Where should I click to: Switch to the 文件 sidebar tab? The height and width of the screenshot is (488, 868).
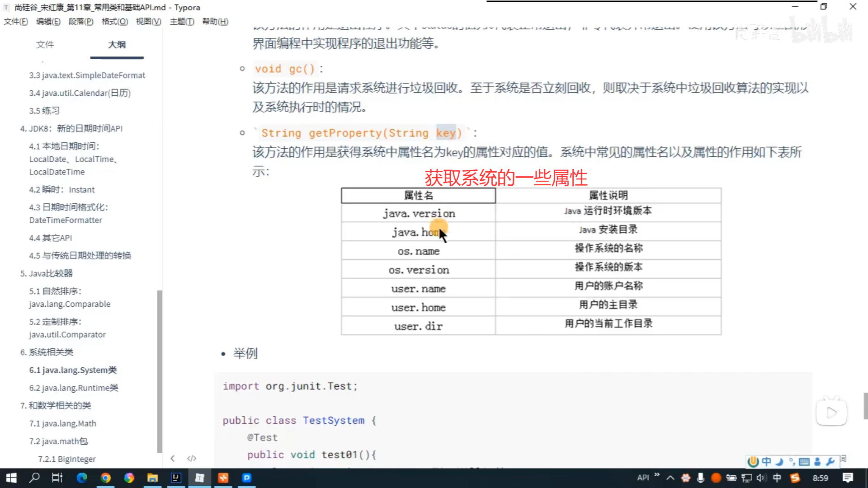coord(45,44)
